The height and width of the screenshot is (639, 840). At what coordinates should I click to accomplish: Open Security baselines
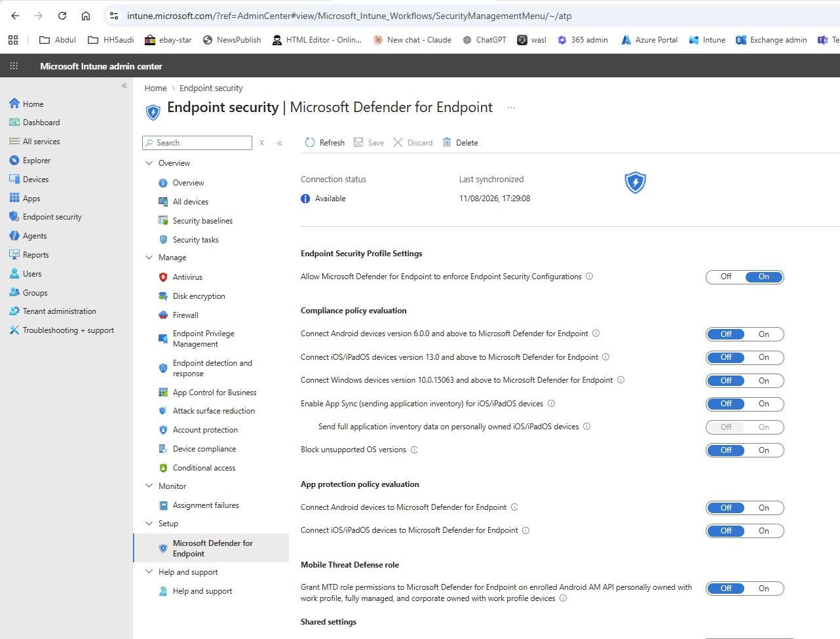click(202, 221)
